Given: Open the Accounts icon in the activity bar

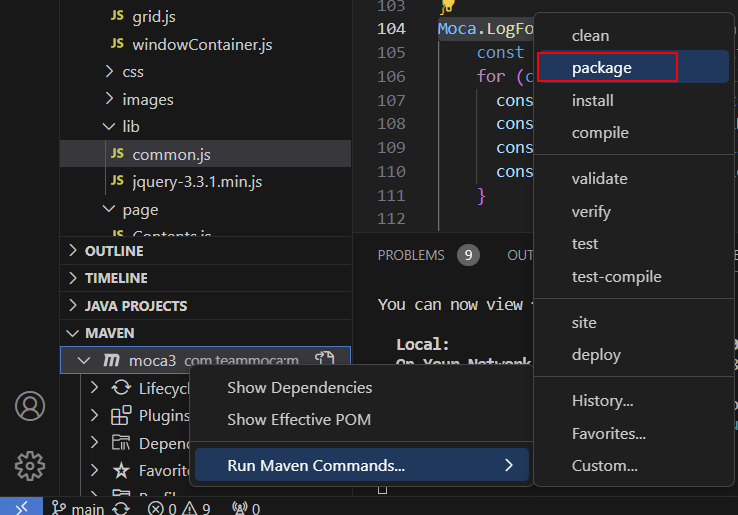Looking at the screenshot, I should [x=30, y=406].
